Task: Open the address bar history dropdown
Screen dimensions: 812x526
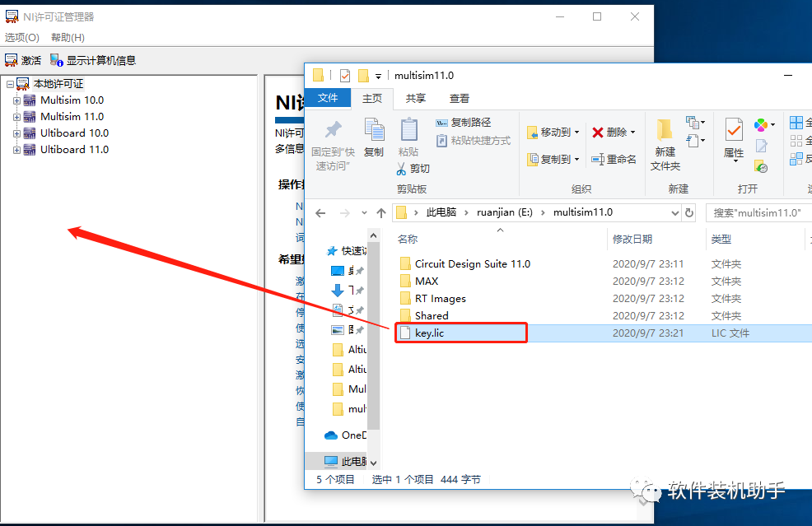Action: click(674, 212)
